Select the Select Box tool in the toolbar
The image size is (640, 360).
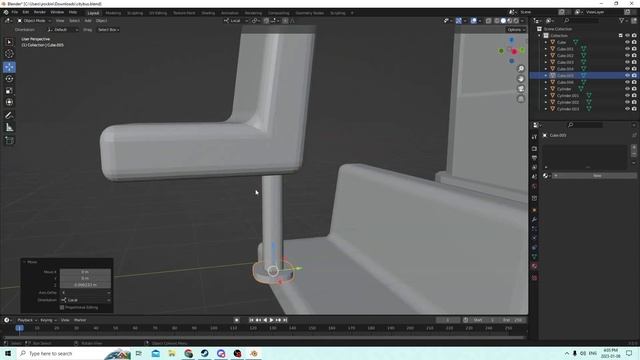(x=9, y=42)
